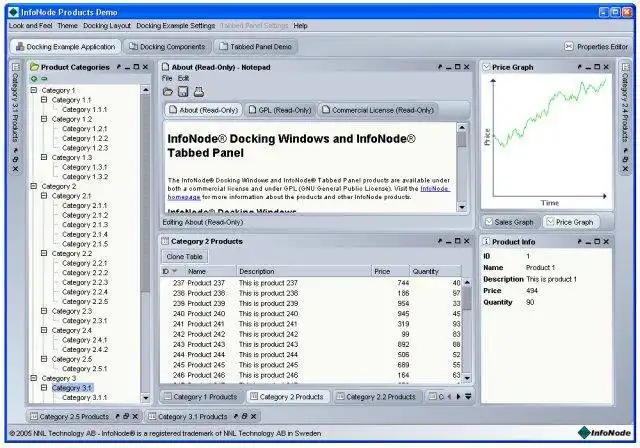This screenshot has height=448, width=640.
Task: Collapse the Category 2.1 tree node
Action: click(x=44, y=196)
